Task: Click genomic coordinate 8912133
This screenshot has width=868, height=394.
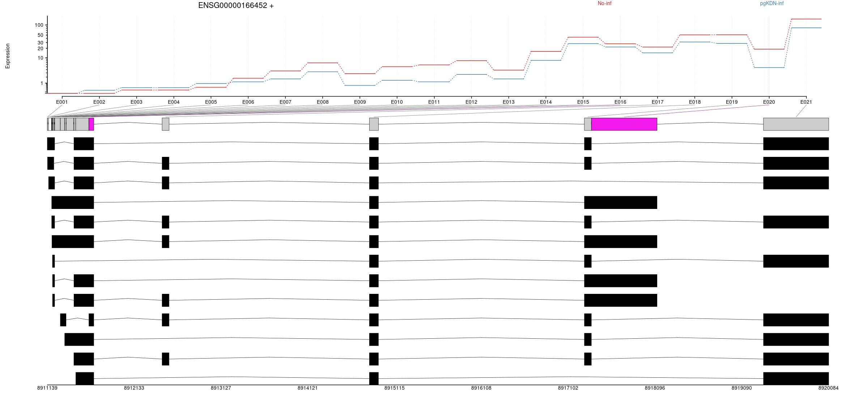Action: (x=134, y=388)
